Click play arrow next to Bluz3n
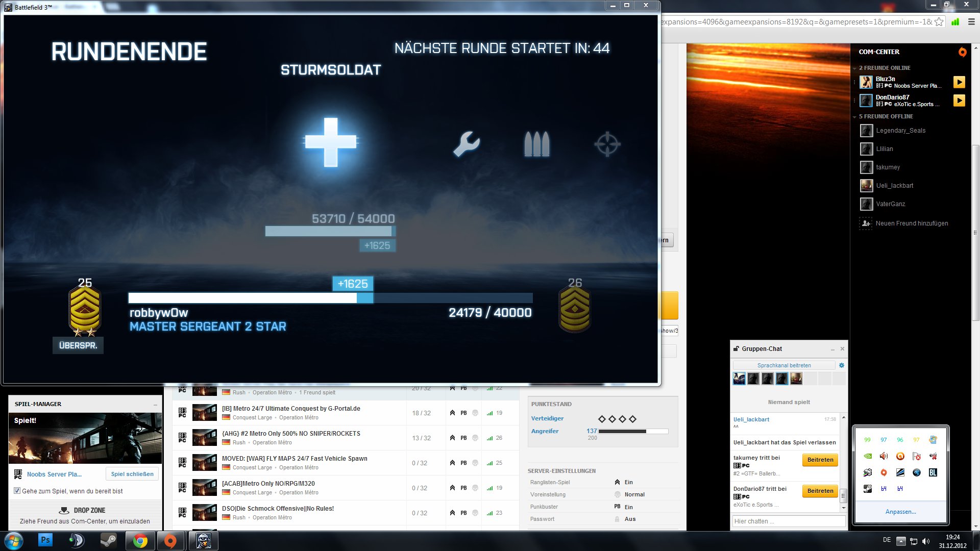The height and width of the screenshot is (551, 980). (x=959, y=82)
